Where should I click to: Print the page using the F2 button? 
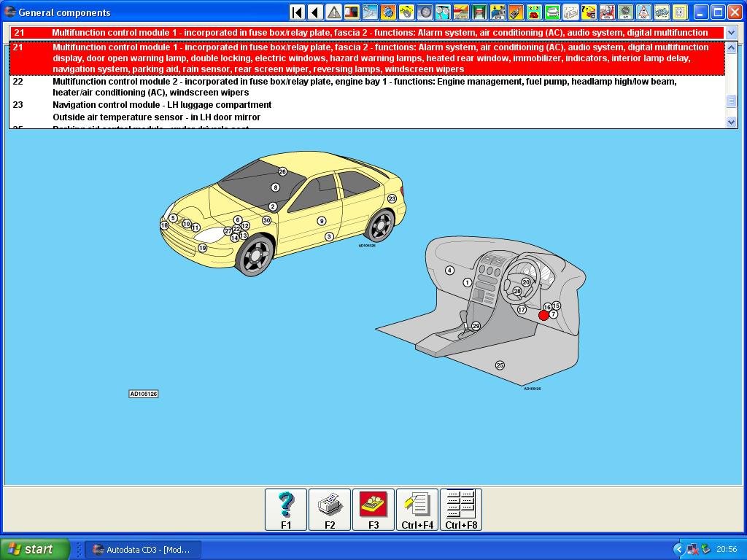click(330, 510)
